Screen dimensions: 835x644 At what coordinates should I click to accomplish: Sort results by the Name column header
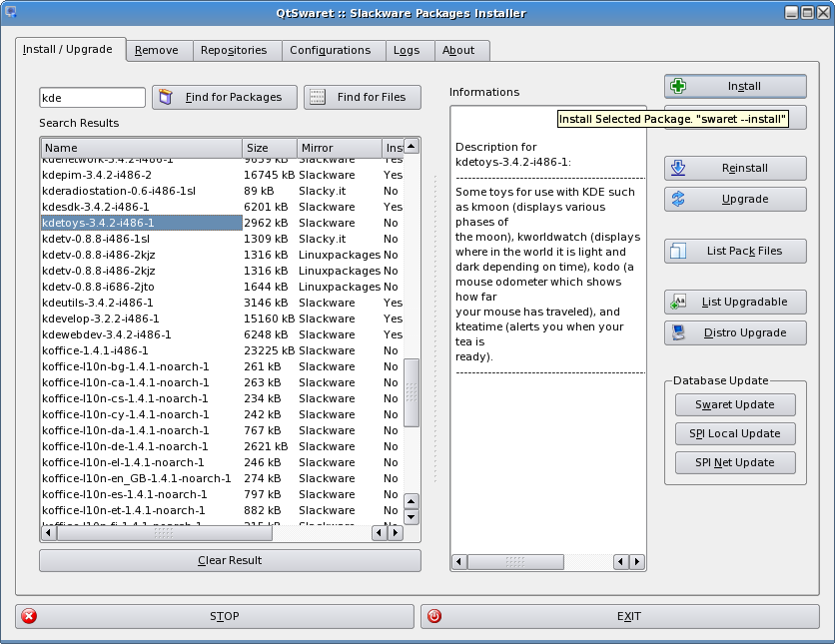(x=141, y=148)
